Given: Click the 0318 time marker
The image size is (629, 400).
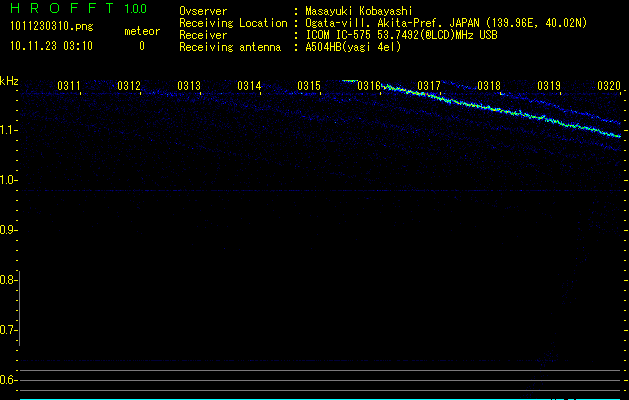Looking at the screenshot, I should pyautogui.click(x=489, y=86).
